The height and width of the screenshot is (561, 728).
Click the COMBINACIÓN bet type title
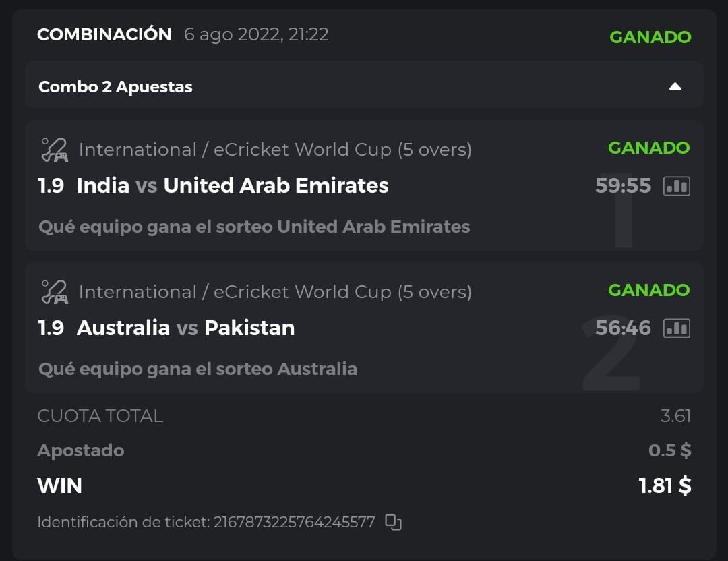[104, 35]
